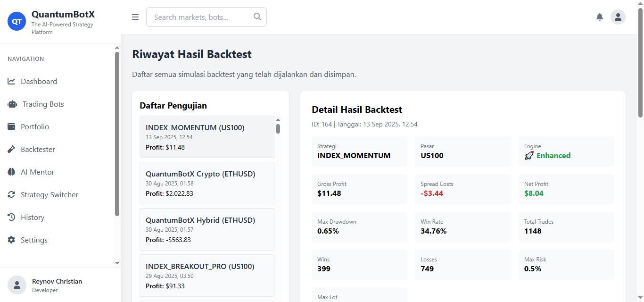Screen dimensions: 644x302
Task: Click the Losses 749 value
Action: click(x=427, y=269)
